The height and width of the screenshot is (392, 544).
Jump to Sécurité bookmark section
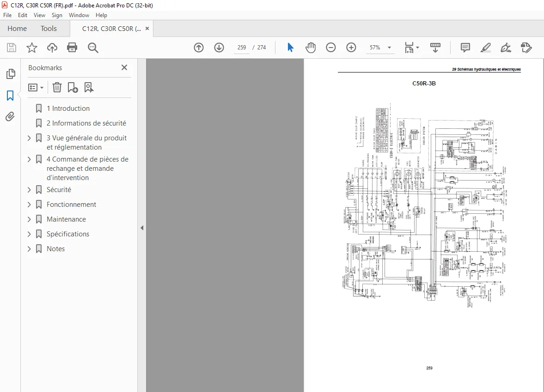pos(59,190)
